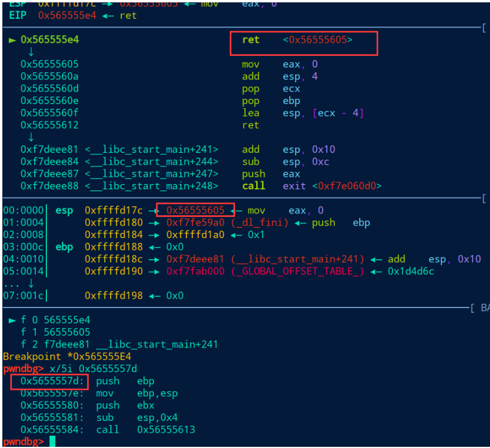Click the 'pop ecx' instruction

(x=271, y=89)
